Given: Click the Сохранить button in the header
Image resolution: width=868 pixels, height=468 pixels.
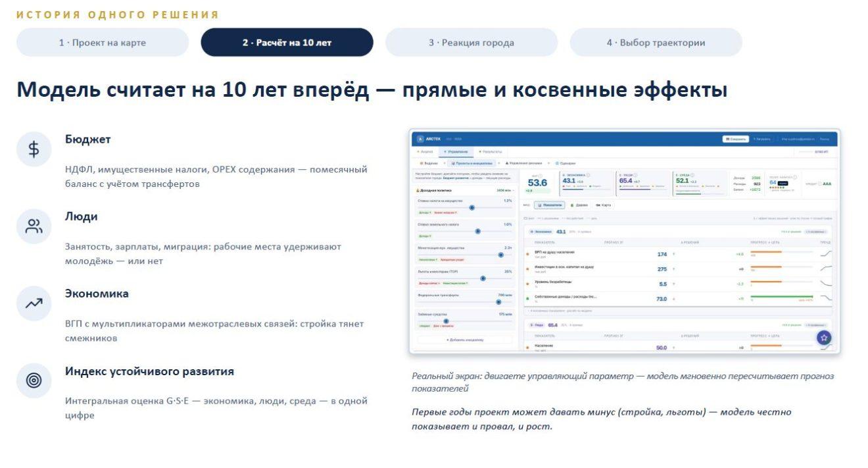Looking at the screenshot, I should tap(736, 139).
